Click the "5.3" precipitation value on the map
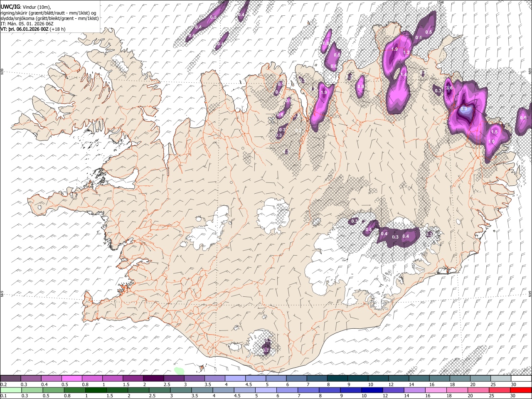Image resolution: width=532 pixels, height=399 pixels. pyautogui.click(x=464, y=108)
